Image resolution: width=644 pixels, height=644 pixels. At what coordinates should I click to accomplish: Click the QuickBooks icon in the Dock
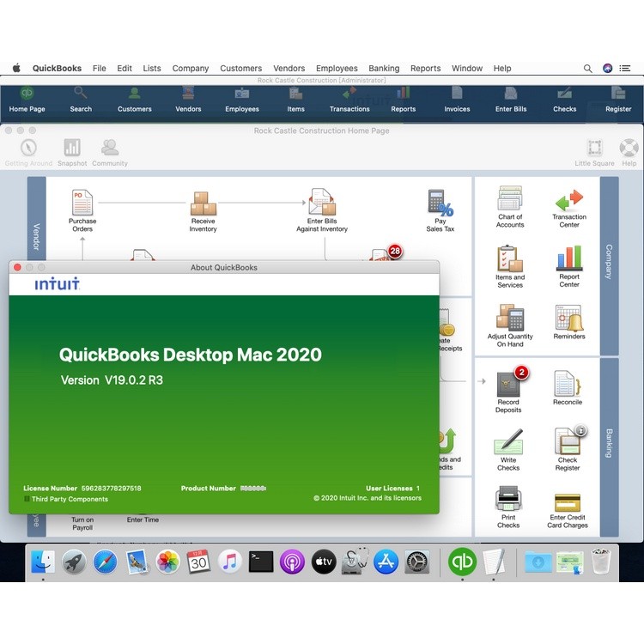463,562
